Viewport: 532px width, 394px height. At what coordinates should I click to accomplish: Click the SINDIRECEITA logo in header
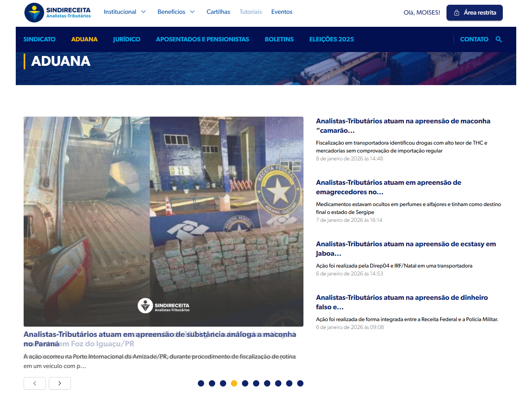tap(58, 13)
